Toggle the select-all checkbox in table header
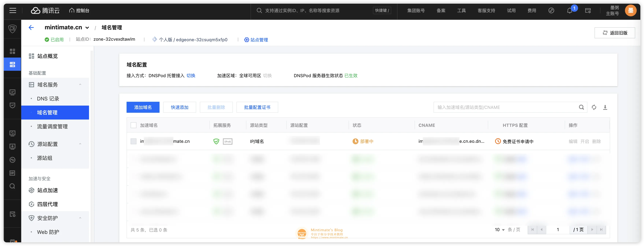Viewport: 644px width, 246px height. pos(134,125)
